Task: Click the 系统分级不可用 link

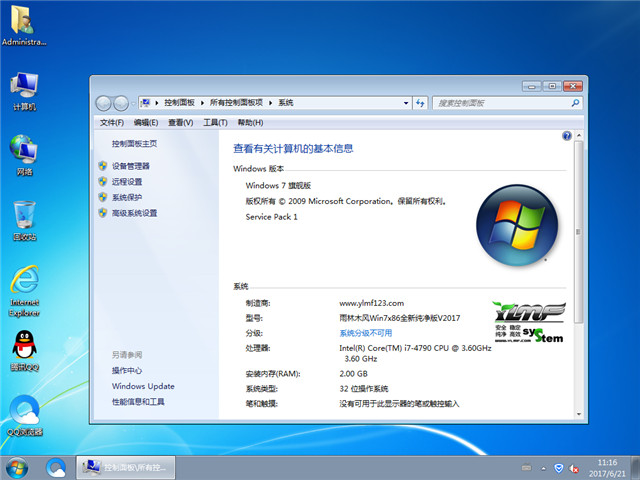Action: pos(366,333)
